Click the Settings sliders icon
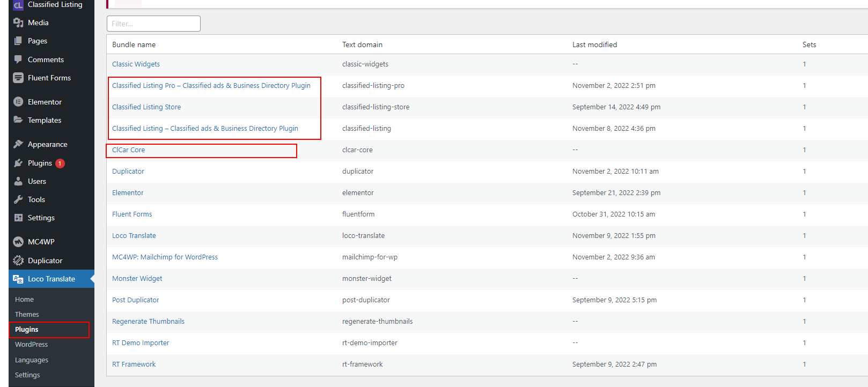The width and height of the screenshot is (868, 387). coord(18,218)
